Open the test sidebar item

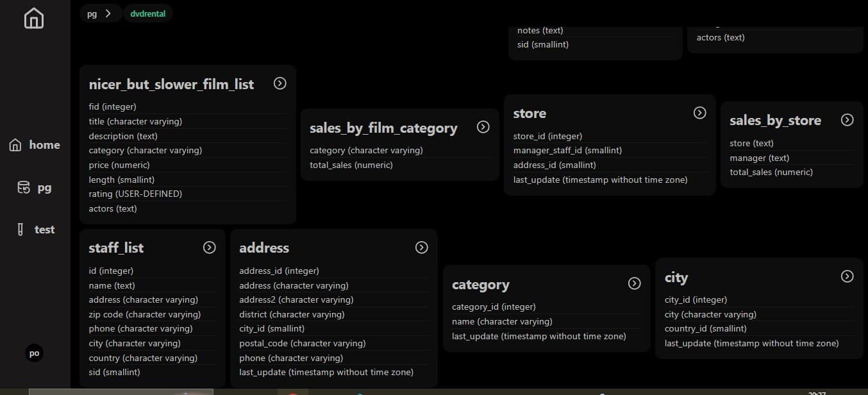35,230
